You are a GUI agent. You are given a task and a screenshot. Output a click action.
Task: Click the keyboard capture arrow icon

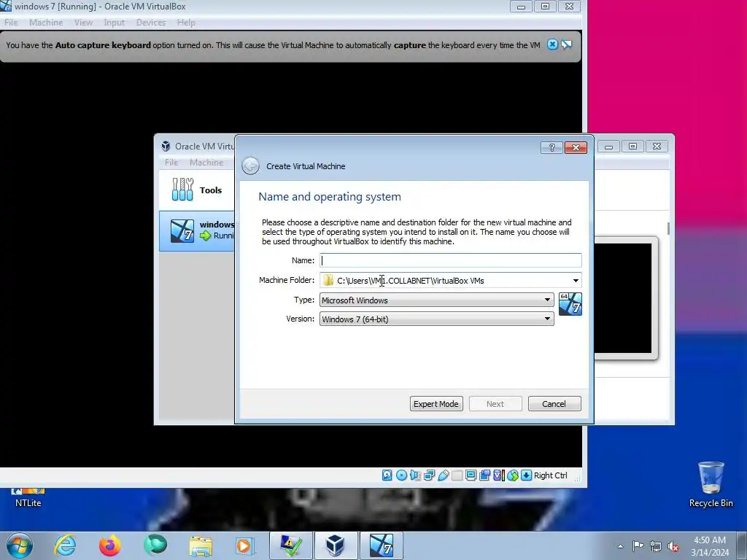pyautogui.click(x=526, y=475)
